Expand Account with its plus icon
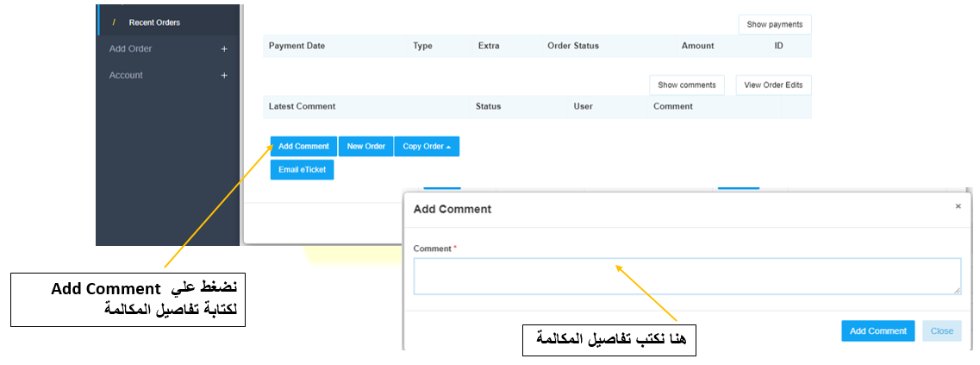Image resolution: width=980 pixels, height=365 pixels. [x=224, y=75]
